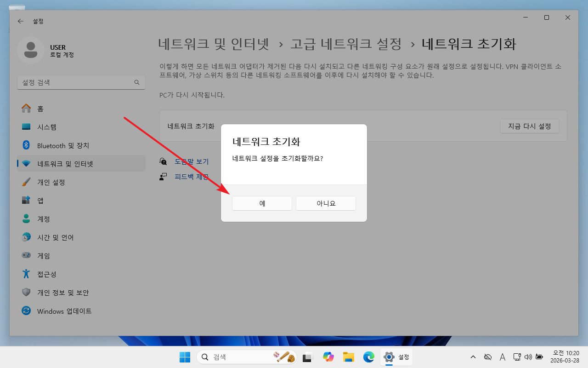Open 계정 settings in the sidebar
This screenshot has width=588, height=368.
[x=44, y=219]
